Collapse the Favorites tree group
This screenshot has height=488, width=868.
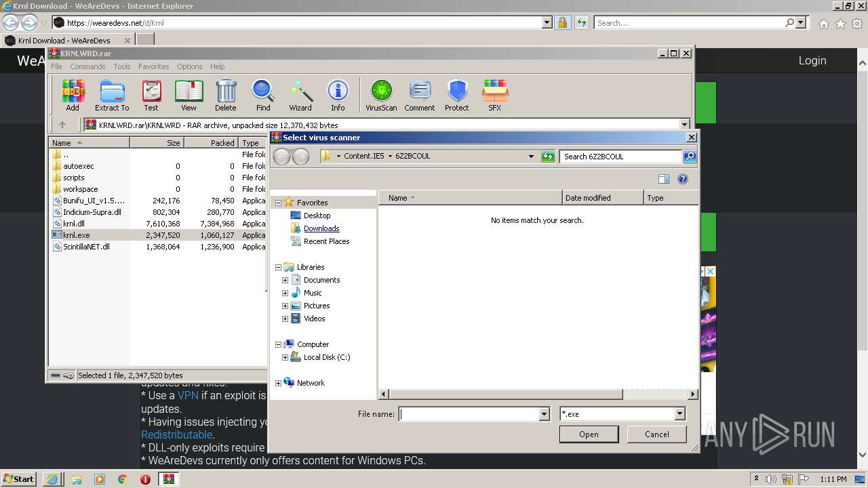(278, 203)
